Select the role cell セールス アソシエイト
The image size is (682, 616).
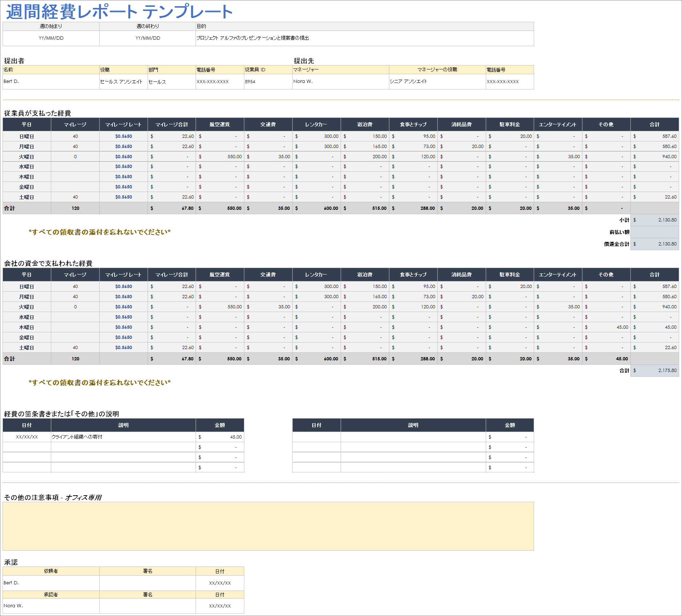[124, 81]
